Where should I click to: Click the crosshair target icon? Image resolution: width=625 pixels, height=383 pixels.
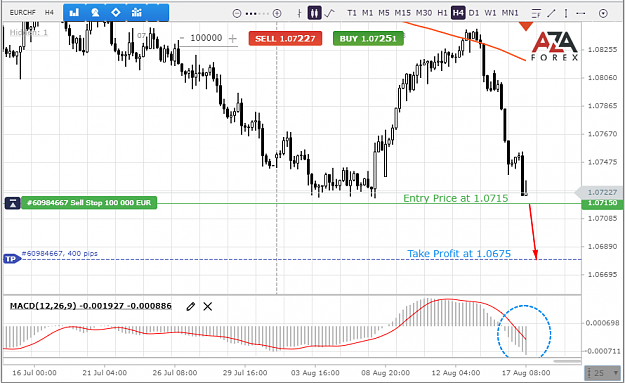pos(603,14)
